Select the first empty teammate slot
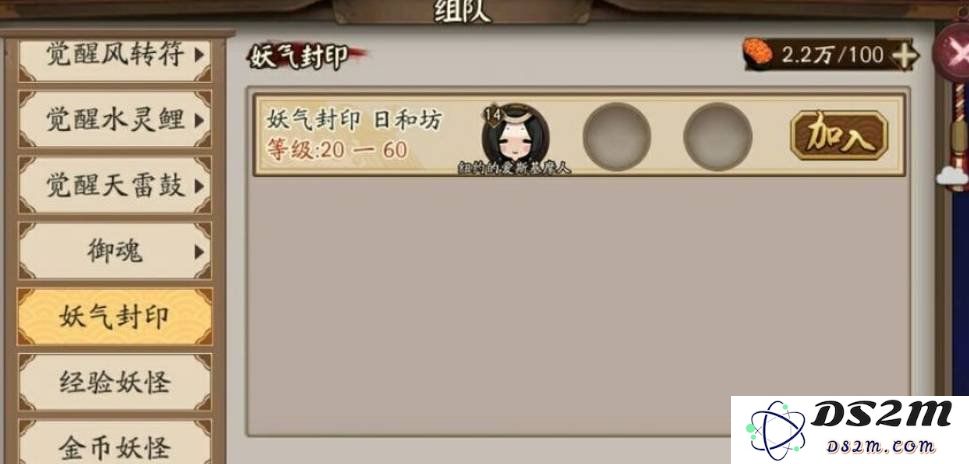 pos(617,136)
